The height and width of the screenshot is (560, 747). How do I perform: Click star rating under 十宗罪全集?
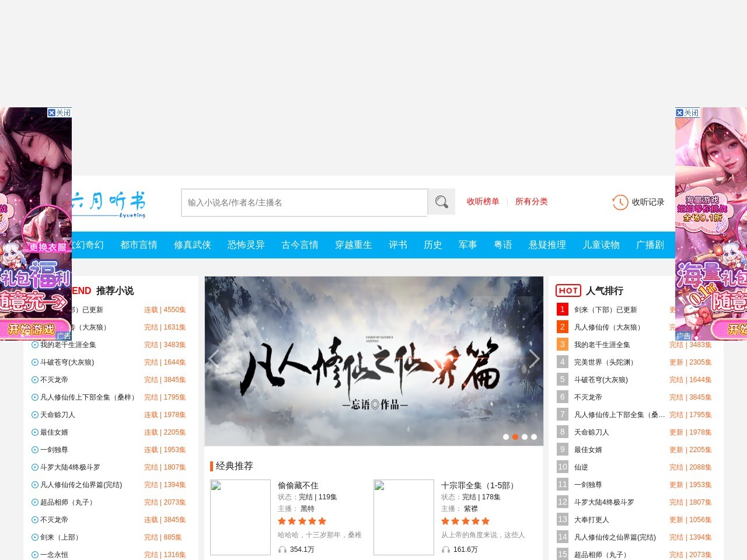[466, 521]
